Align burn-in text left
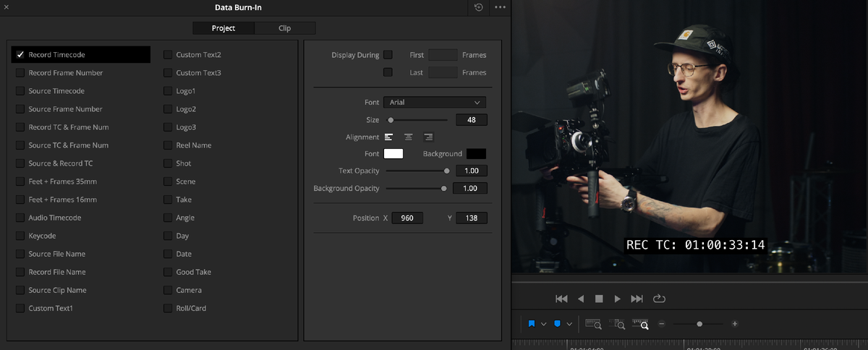Image resolution: width=868 pixels, height=350 pixels. [x=389, y=137]
